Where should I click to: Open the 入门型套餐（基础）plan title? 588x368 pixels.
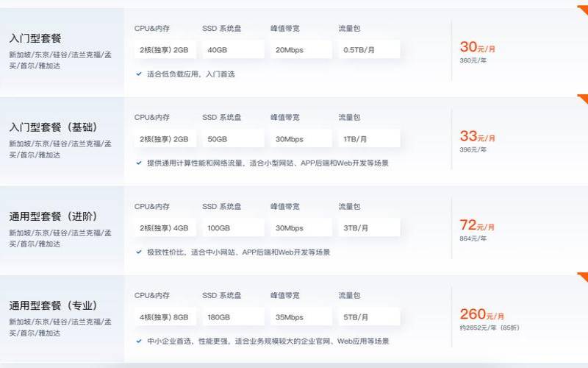click(54, 127)
